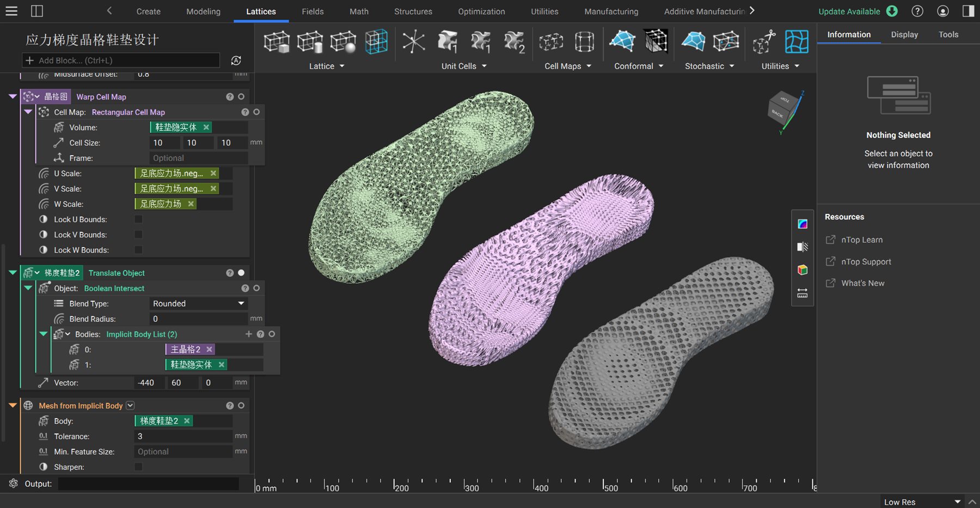The width and height of the screenshot is (980, 508).
Task: Switch to the Manufacturing tab
Action: tap(611, 11)
